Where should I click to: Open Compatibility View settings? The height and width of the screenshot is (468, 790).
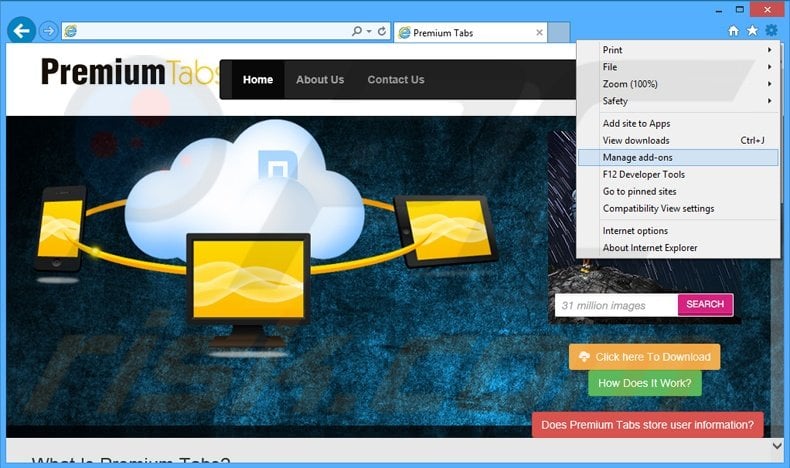(678, 209)
